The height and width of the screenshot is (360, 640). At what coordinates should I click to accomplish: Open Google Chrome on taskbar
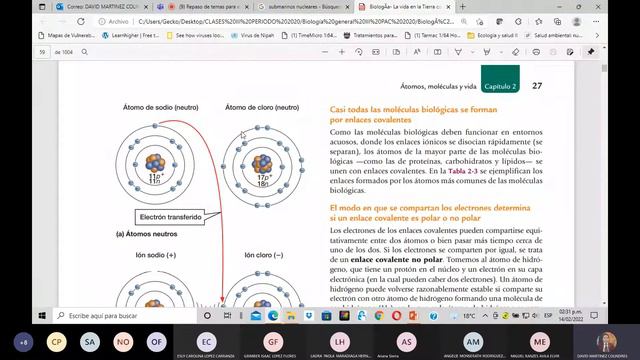(x=379, y=316)
